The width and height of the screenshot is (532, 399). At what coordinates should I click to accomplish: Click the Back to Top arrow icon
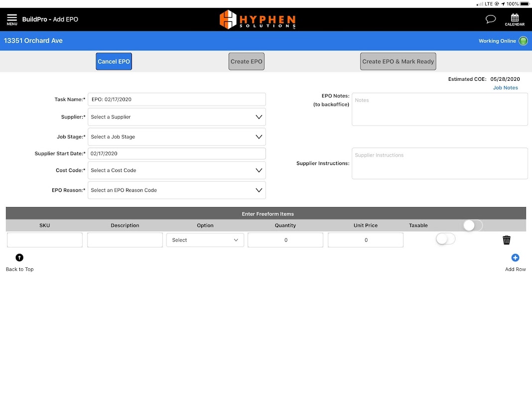pyautogui.click(x=19, y=257)
